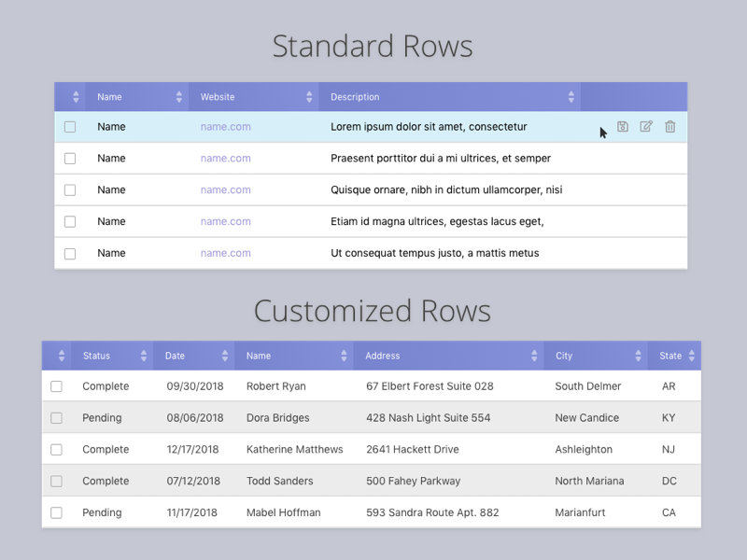Sort by Date column arrows
747x560 pixels.
pyautogui.click(x=225, y=356)
